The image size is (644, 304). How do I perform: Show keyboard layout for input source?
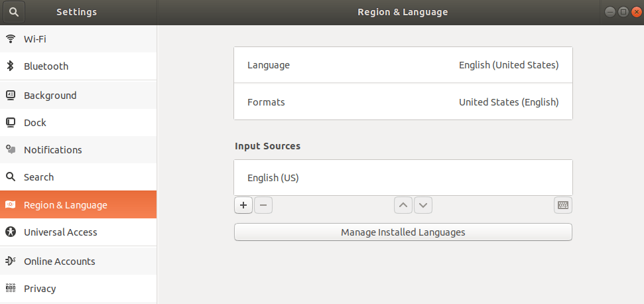click(563, 205)
